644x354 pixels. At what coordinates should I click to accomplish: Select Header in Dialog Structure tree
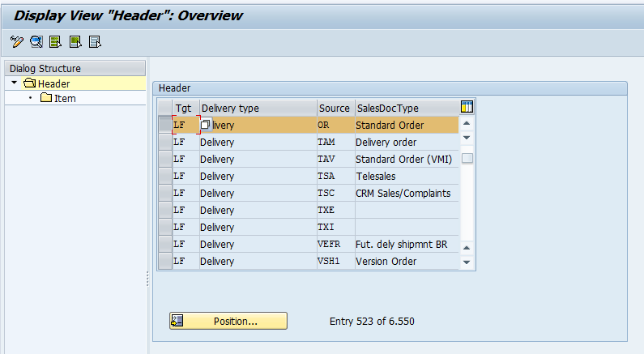pyautogui.click(x=53, y=83)
